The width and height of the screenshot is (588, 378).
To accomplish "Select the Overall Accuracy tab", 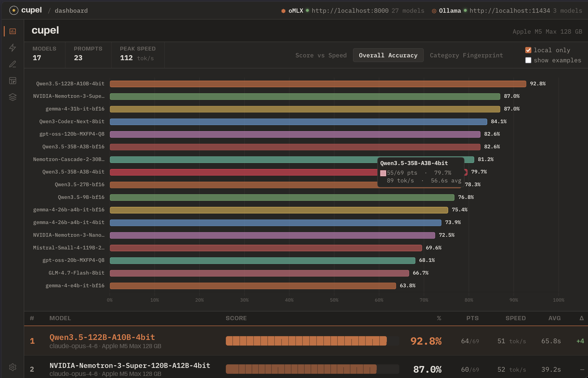I will (388, 55).
